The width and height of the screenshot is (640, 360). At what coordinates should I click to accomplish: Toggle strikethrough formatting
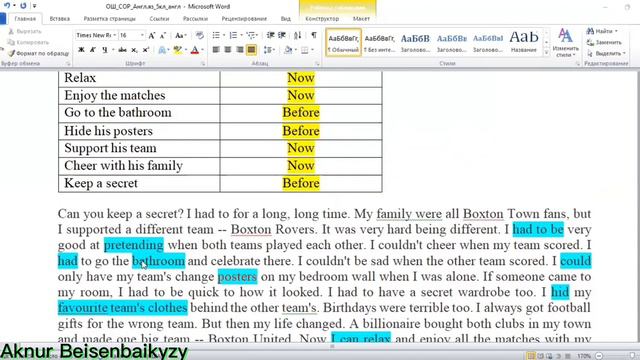tap(122, 50)
